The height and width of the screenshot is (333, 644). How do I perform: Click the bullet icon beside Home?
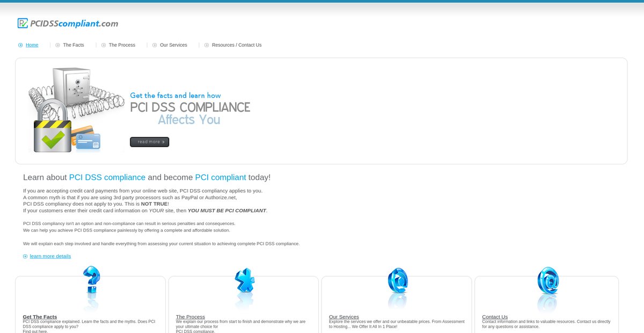coord(20,45)
